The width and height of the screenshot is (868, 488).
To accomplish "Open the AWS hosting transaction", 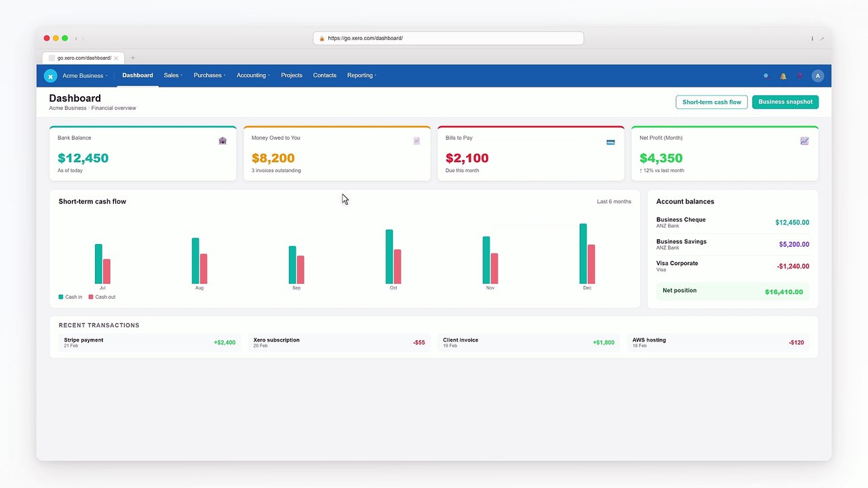I will pos(718,342).
